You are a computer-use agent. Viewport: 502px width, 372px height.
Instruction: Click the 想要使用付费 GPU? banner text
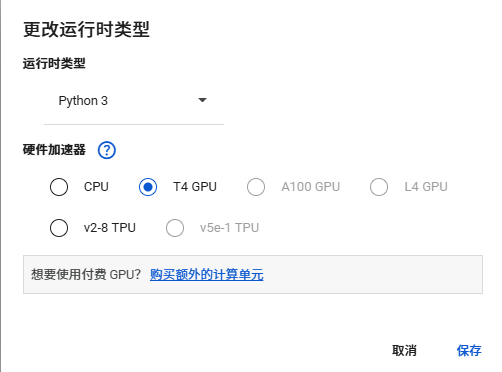pos(86,275)
